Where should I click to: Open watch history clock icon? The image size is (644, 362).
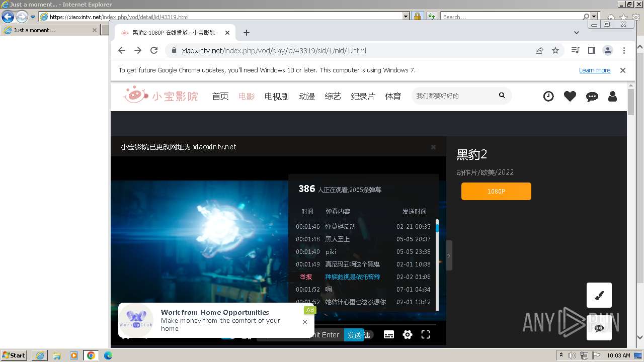(x=548, y=96)
